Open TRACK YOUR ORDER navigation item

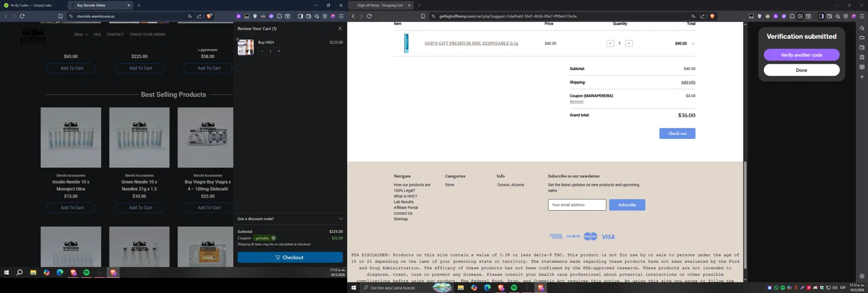coord(148,34)
